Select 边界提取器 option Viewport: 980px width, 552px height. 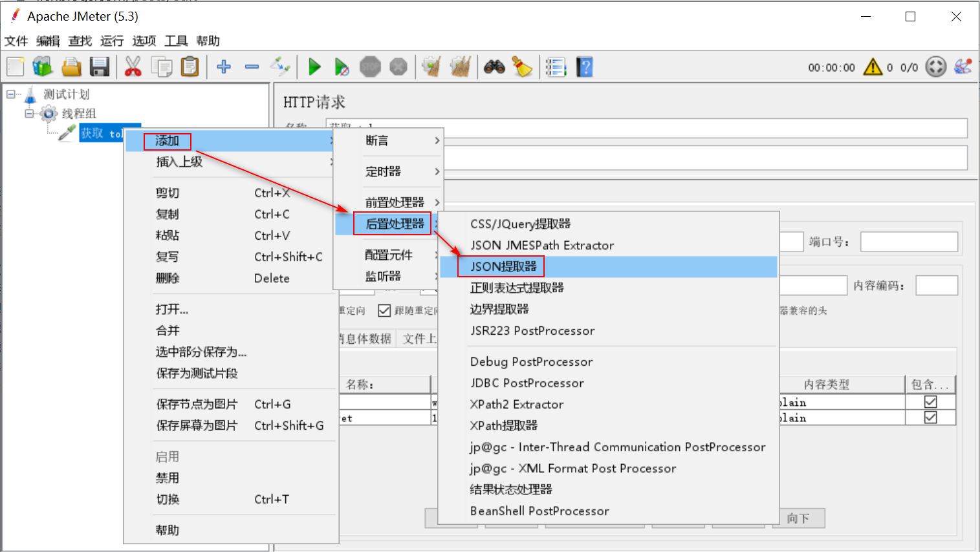pos(608,309)
